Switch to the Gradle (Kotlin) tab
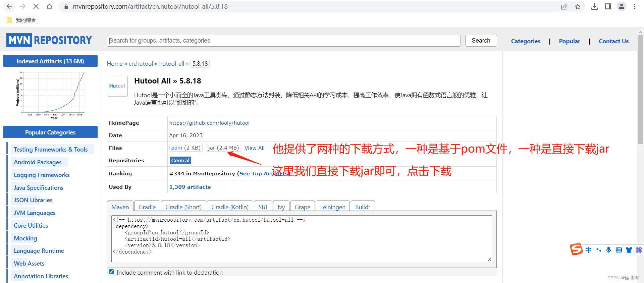Image resolution: width=644 pixels, height=283 pixels. [x=230, y=207]
